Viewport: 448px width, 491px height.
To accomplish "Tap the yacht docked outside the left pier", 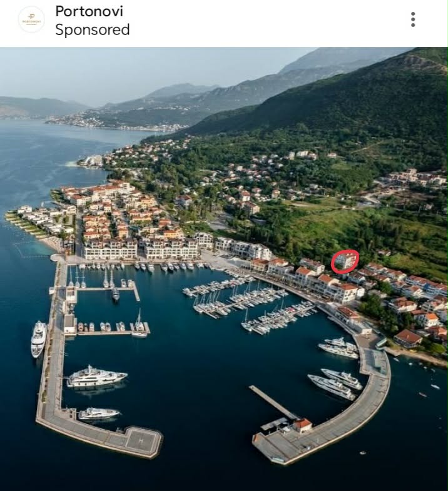I will click(39, 339).
